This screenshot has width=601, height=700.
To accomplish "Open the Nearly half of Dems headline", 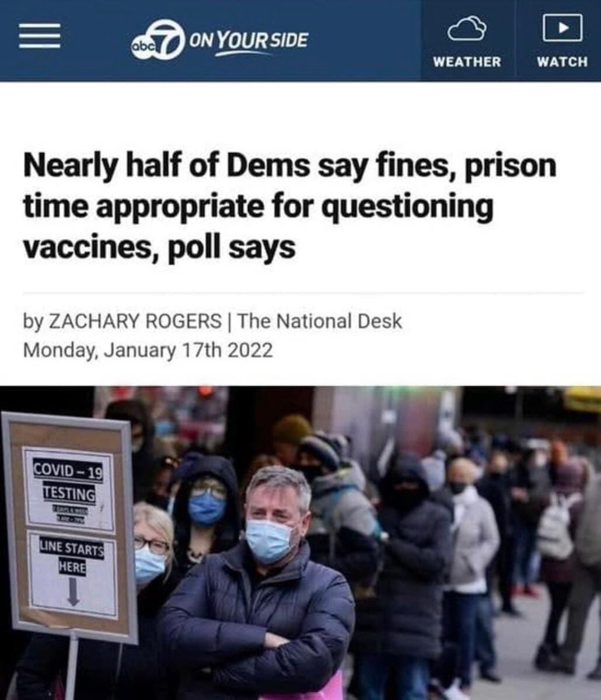I will [290, 206].
